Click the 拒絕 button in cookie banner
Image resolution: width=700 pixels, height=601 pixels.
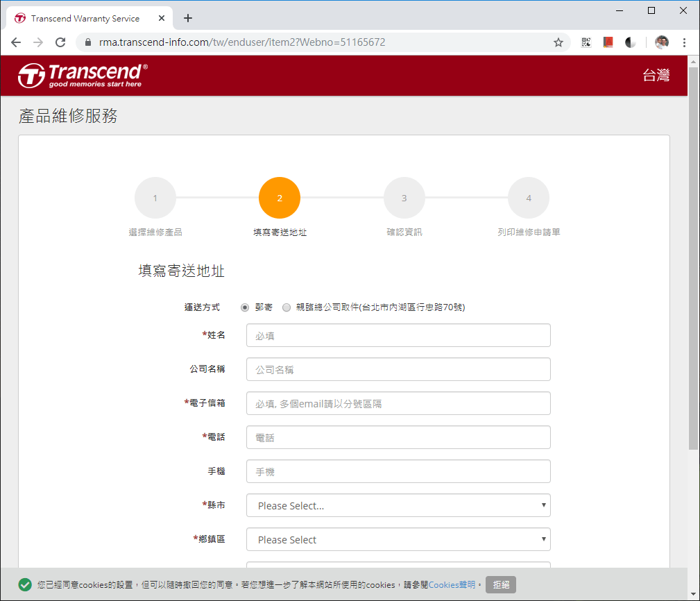501,584
